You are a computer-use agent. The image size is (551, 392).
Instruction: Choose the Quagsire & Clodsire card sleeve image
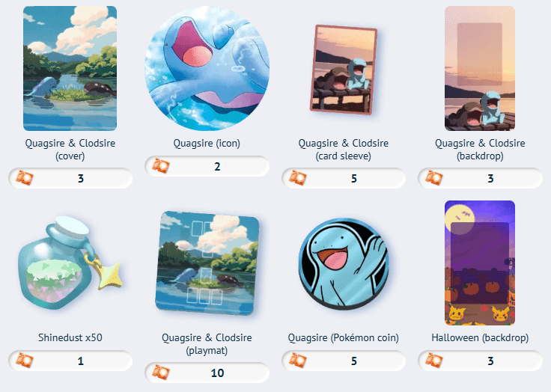point(344,70)
